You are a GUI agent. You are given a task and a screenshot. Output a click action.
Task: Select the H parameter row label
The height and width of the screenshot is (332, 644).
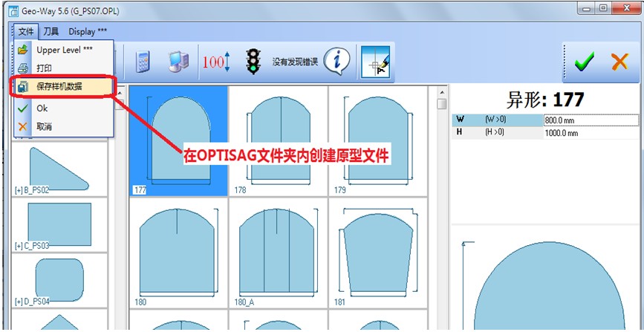(498, 133)
